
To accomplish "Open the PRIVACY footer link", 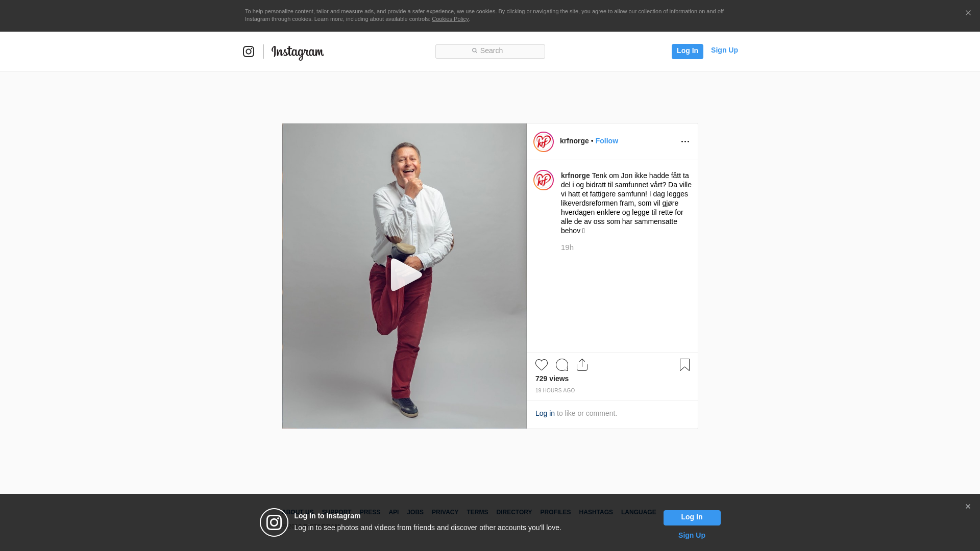I will [445, 512].
